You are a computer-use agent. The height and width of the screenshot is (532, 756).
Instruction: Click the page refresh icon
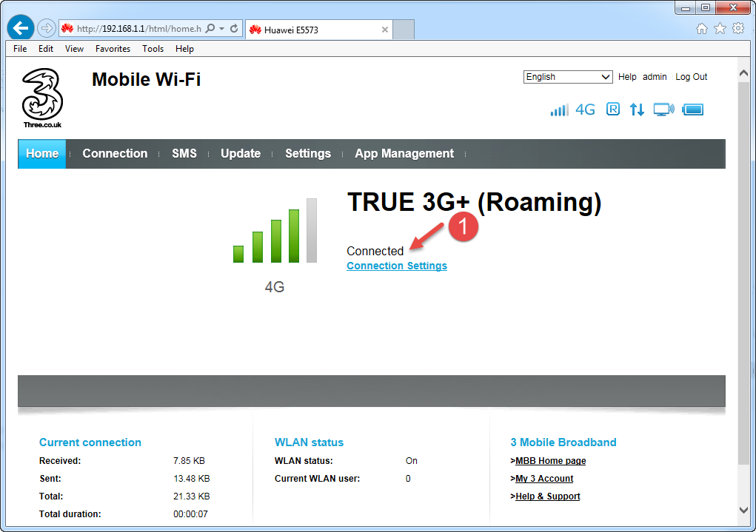[x=234, y=28]
